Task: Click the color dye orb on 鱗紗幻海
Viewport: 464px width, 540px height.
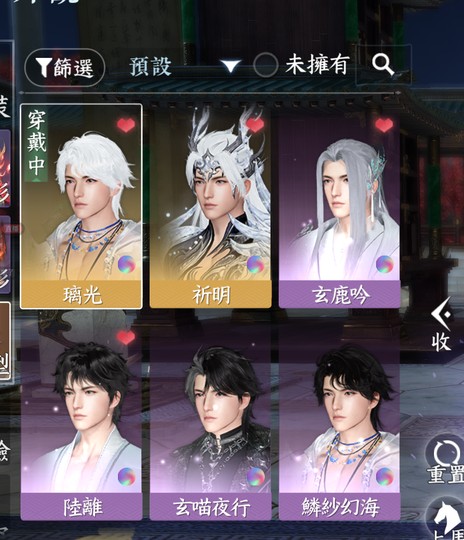Action: (x=385, y=477)
